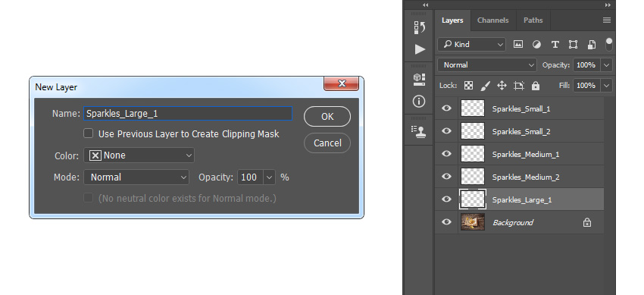
Task: Switch to the Channels tab
Action: point(493,20)
